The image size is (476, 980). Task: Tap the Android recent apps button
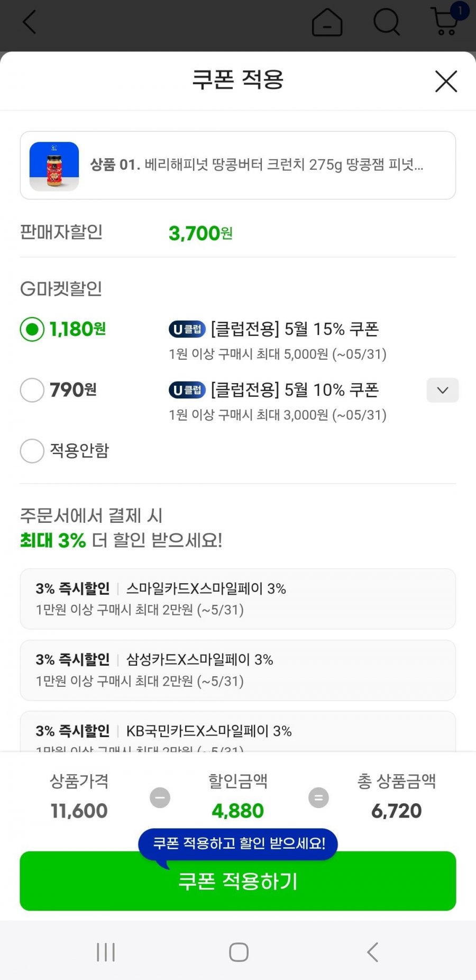(106, 951)
